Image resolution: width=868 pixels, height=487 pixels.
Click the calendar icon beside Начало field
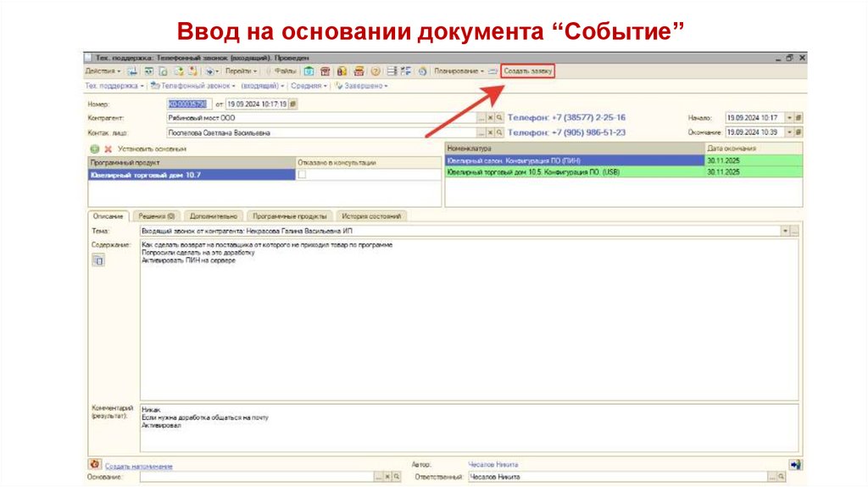tap(798, 118)
